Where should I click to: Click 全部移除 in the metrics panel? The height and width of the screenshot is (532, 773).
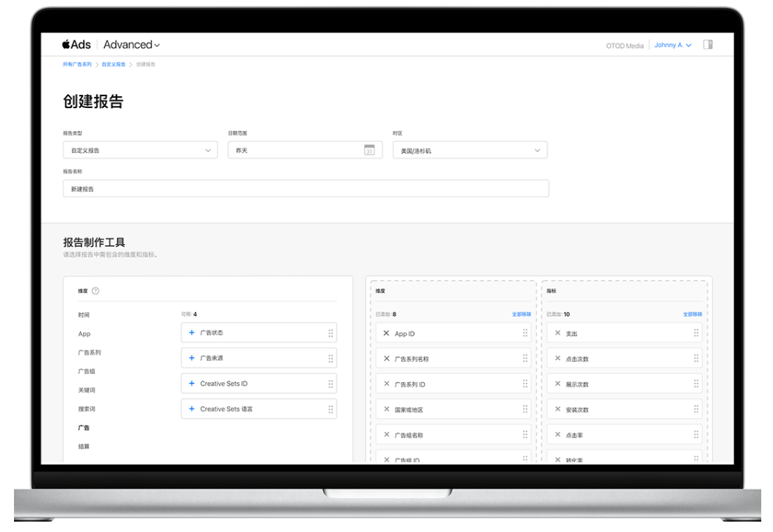(693, 314)
